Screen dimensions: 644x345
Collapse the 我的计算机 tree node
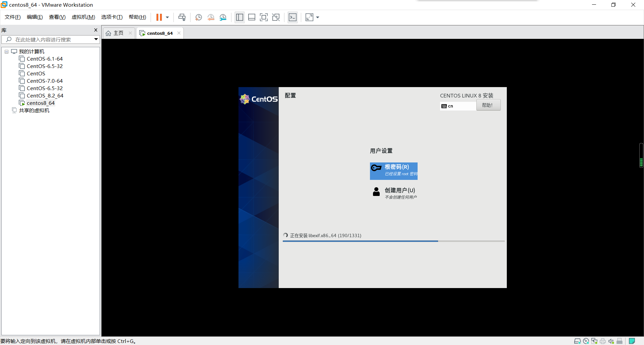point(6,51)
